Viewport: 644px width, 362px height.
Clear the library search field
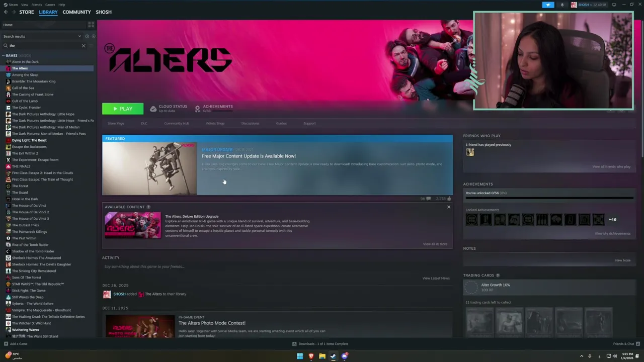pos(84,46)
